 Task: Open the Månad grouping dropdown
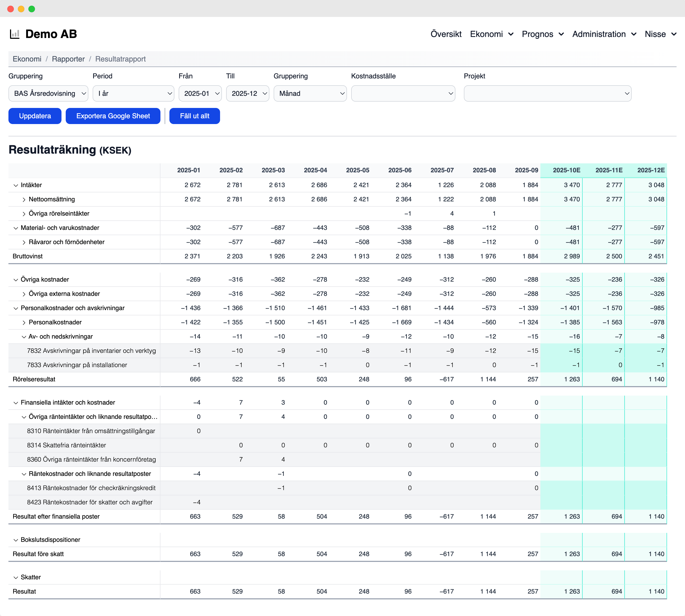tap(310, 93)
